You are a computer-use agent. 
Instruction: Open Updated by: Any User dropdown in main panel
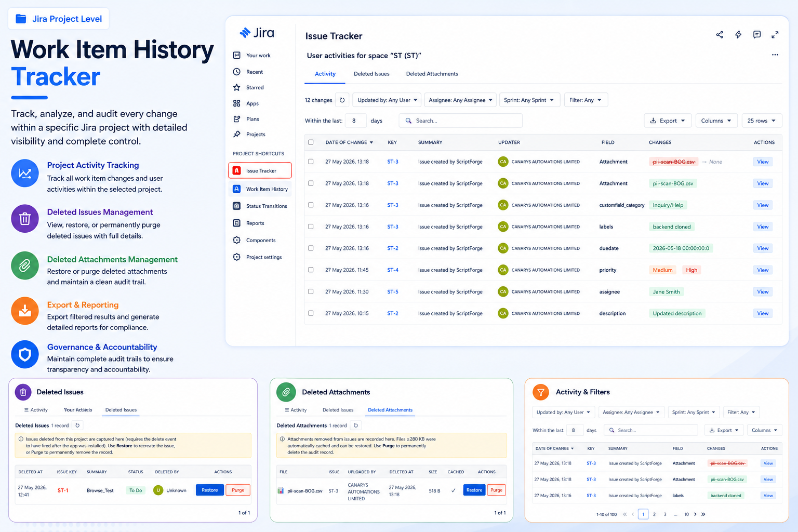(x=387, y=100)
